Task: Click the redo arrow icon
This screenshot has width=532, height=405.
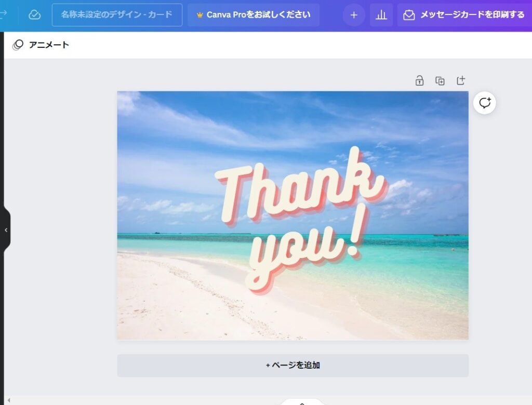Action: click(x=4, y=14)
